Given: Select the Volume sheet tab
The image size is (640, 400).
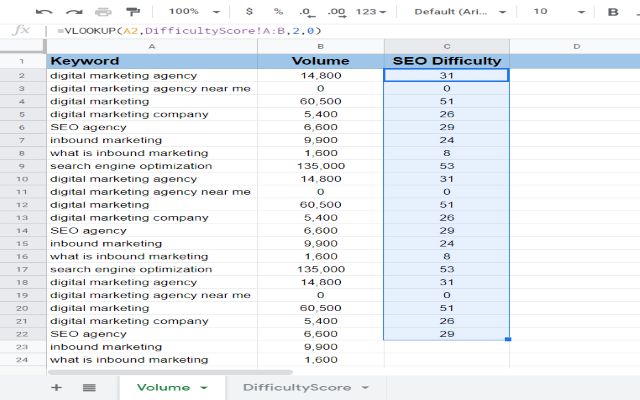Looking at the screenshot, I should point(170,387).
